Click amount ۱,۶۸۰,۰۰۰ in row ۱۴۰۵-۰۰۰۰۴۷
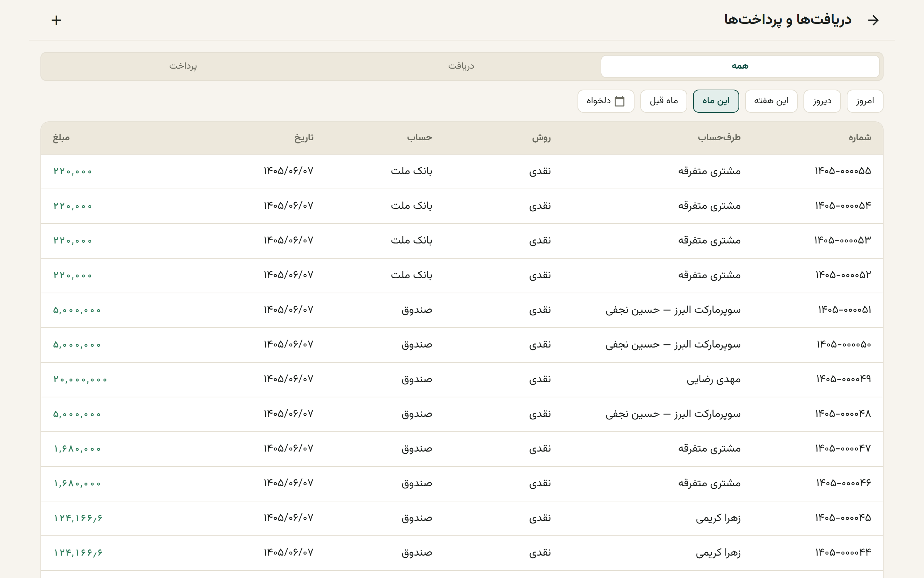 coord(77,449)
